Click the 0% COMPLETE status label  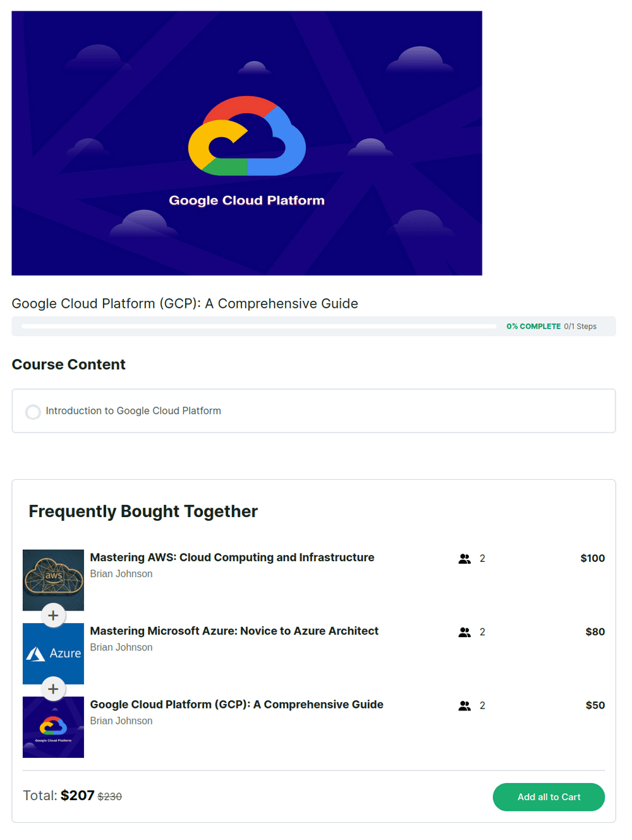(x=533, y=327)
